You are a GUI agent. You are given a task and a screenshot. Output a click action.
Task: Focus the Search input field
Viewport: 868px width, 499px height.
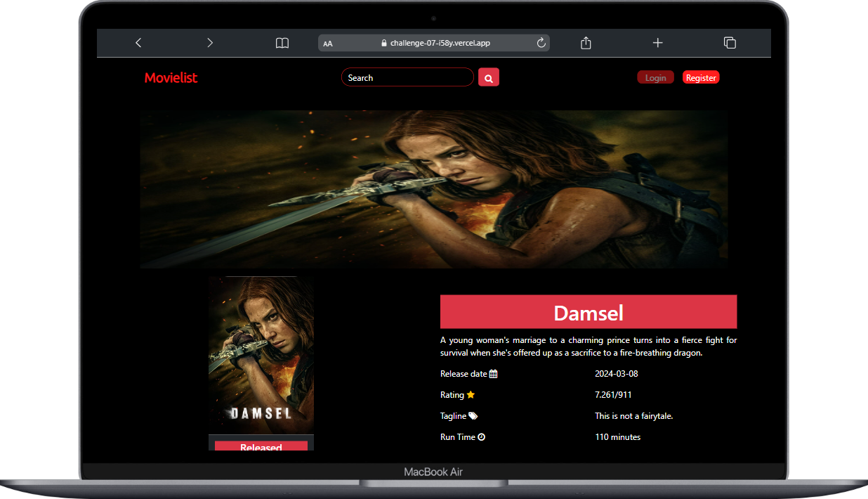pos(407,77)
